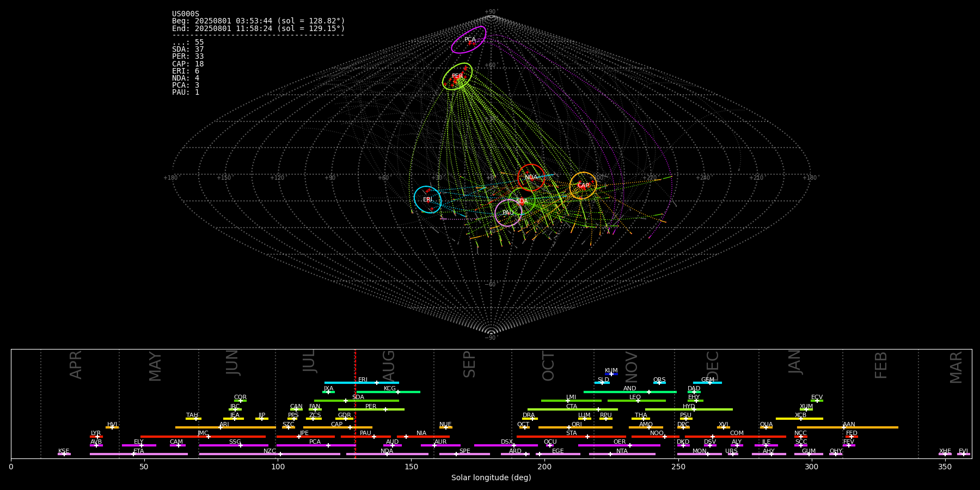The image size is (980, 490).
Task: Click the APR month label
Action: [x=76, y=365]
